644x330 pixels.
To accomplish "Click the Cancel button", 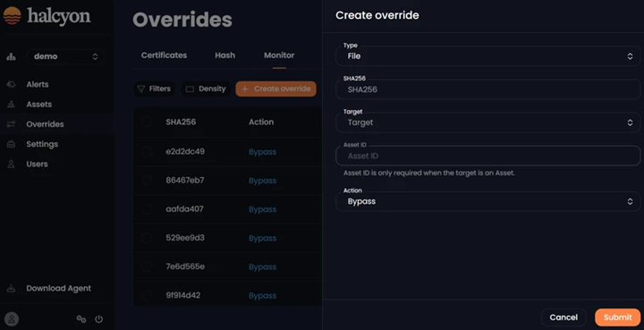I will click(x=563, y=317).
